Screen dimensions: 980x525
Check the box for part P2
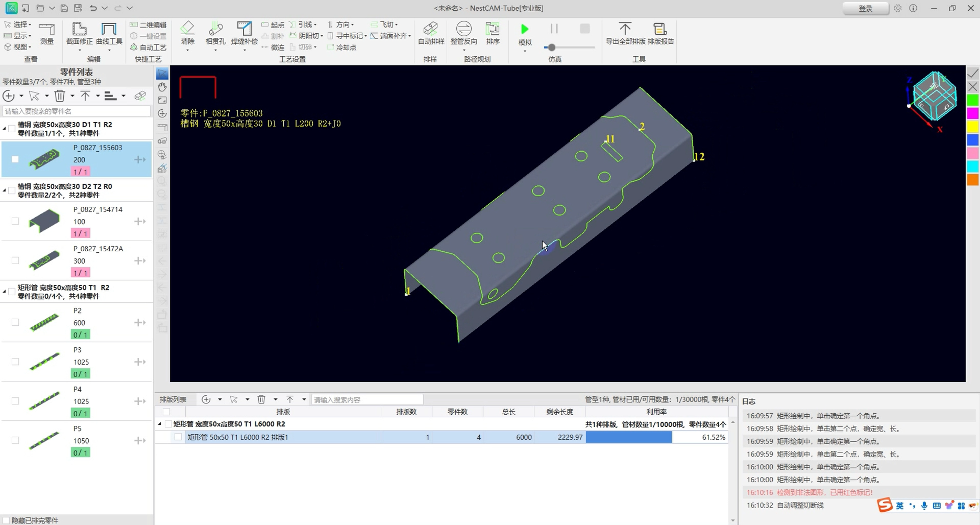(x=15, y=322)
